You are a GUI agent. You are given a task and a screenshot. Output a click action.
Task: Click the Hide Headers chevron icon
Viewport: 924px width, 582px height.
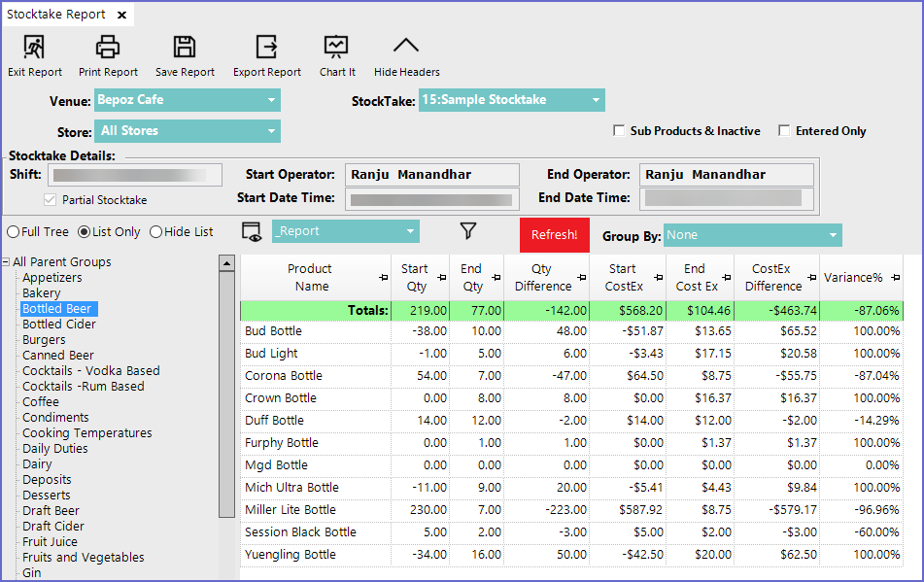[406, 47]
